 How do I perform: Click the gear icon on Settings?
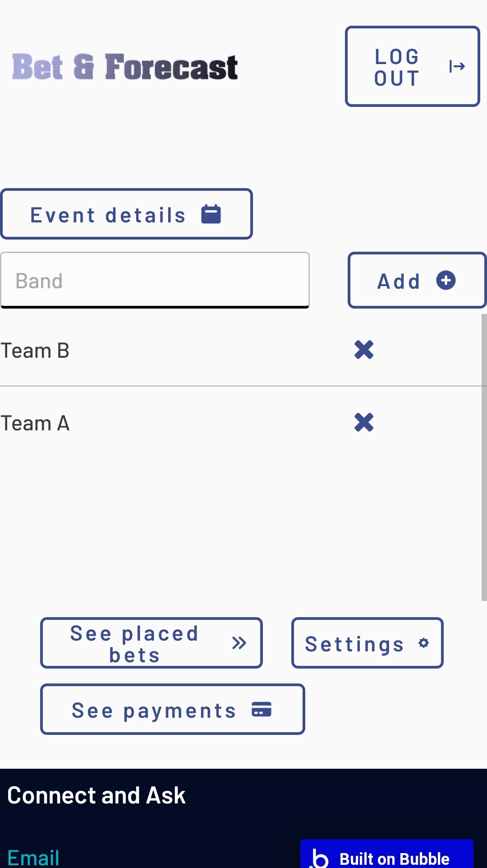pyautogui.click(x=423, y=643)
